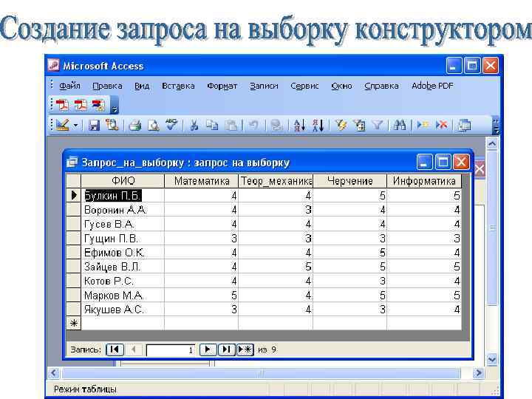Click the View mode design icon

[63, 125]
